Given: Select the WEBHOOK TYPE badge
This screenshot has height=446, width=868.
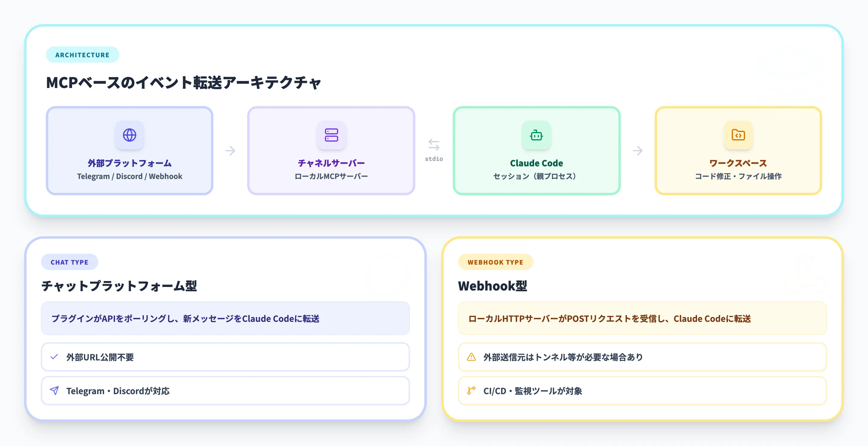Looking at the screenshot, I should click(x=495, y=262).
